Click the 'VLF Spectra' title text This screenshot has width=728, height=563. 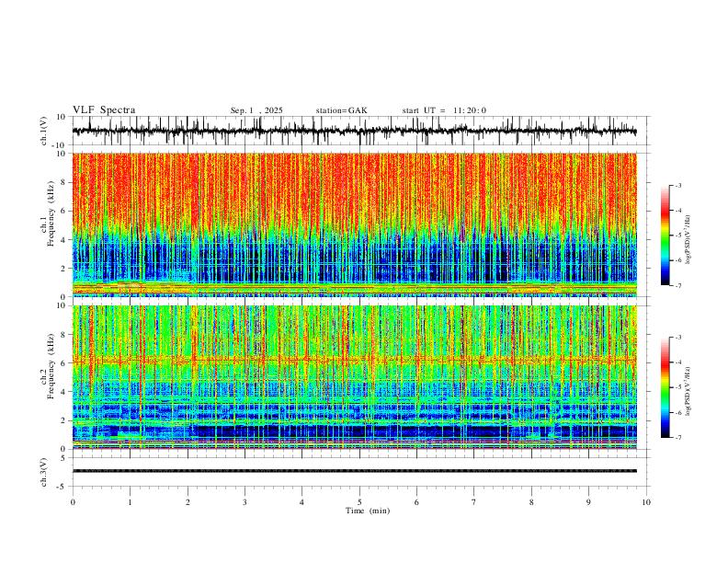point(104,110)
